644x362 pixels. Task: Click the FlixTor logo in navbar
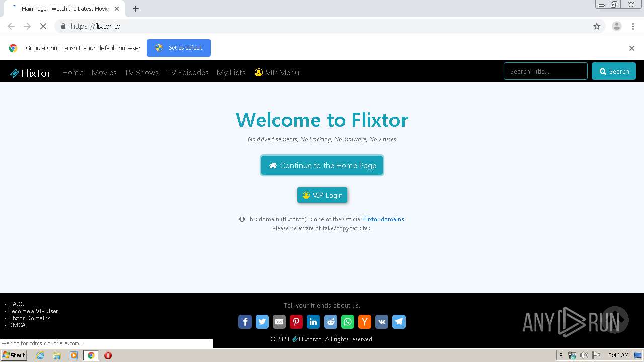pyautogui.click(x=30, y=73)
